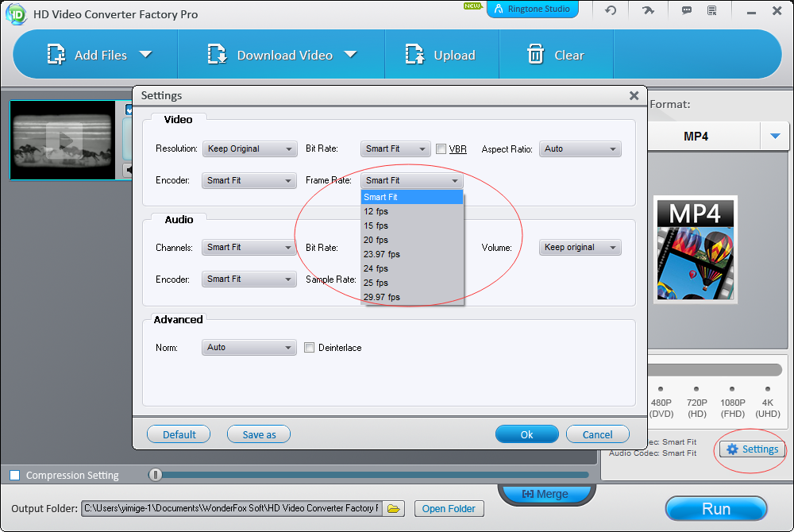Click the Cancel button

point(598,434)
